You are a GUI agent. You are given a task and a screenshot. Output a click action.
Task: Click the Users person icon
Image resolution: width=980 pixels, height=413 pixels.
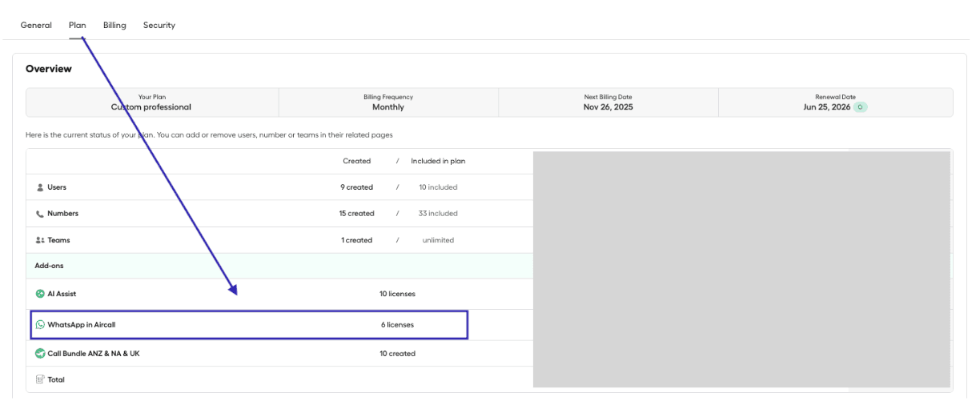click(40, 187)
